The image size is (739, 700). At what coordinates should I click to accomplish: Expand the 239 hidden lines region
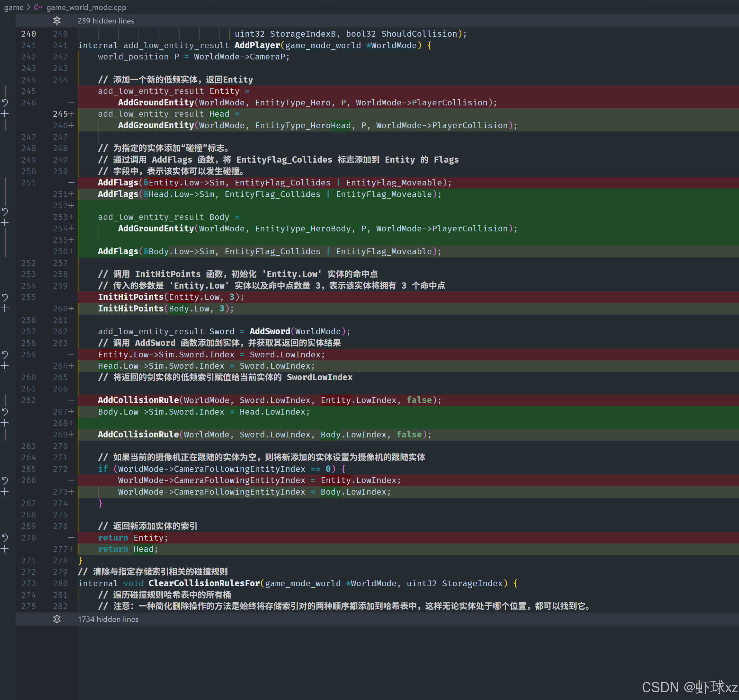pos(57,21)
